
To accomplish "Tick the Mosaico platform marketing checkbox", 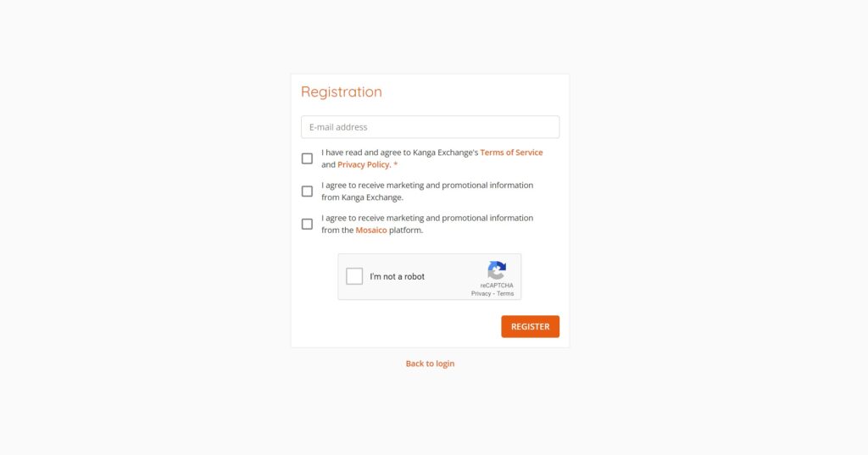I will (x=307, y=224).
